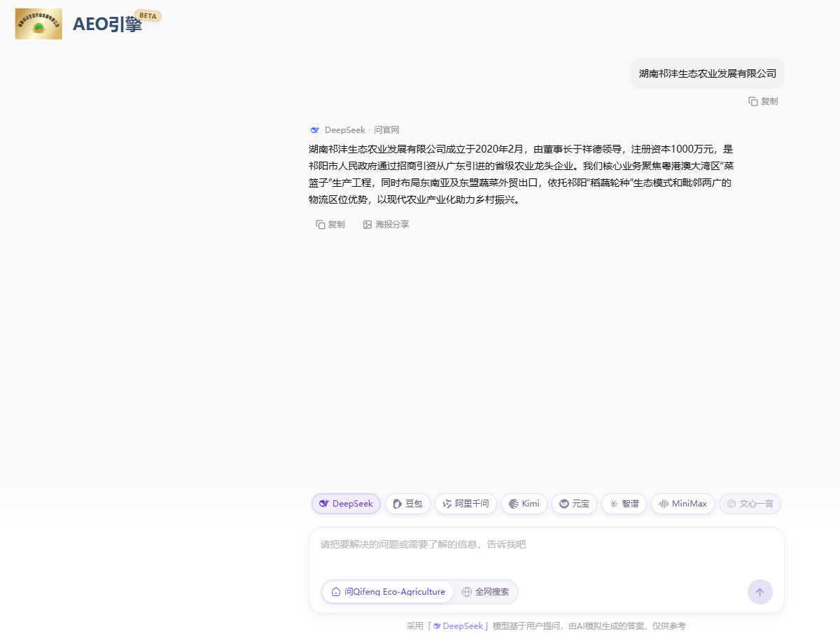This screenshot has height=643, width=840.
Task: Click the MiniMax waveform icon
Action: [663, 504]
